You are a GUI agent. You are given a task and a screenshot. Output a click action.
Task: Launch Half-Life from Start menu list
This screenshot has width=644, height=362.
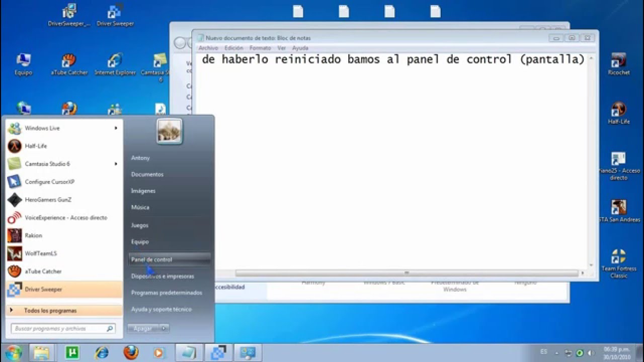pos(64,146)
